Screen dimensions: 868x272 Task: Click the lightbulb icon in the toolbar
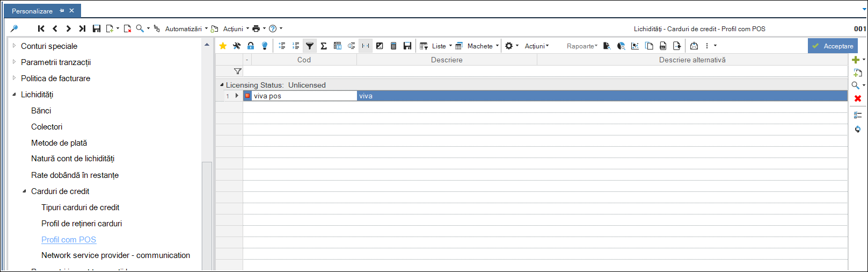point(265,46)
